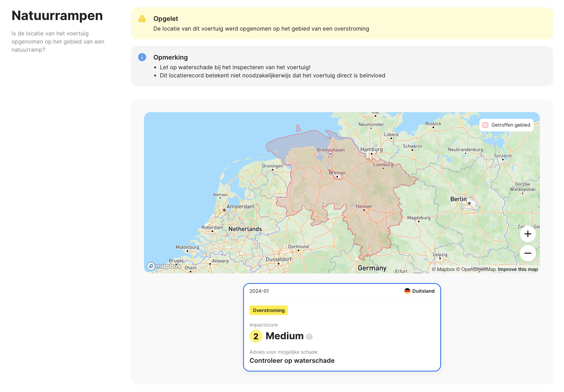Click Rostock on the map

pos(433,123)
